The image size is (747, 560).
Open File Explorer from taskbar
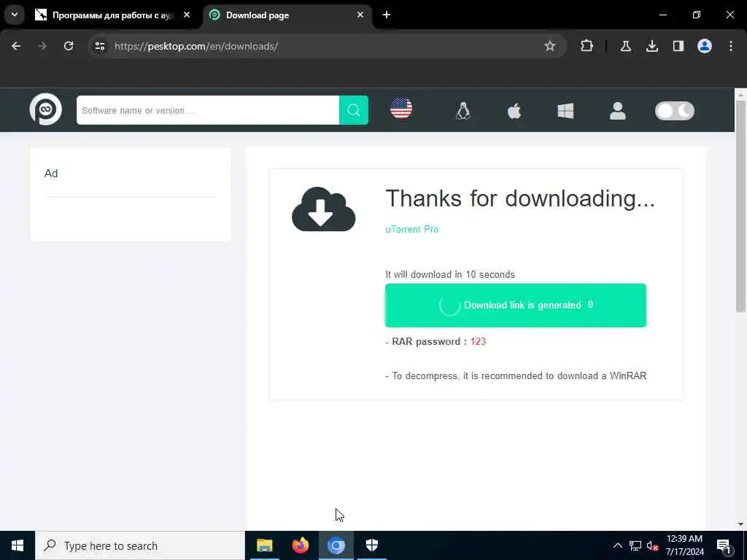(x=264, y=545)
